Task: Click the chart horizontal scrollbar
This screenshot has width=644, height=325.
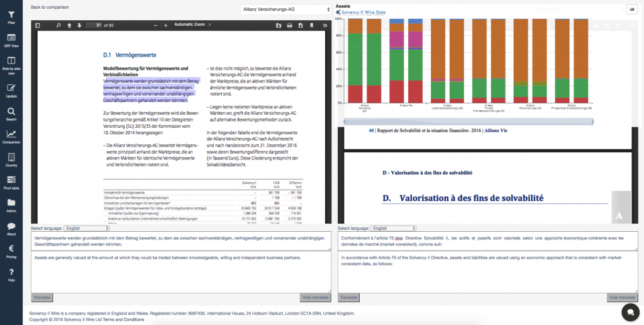Action: click(x=467, y=123)
